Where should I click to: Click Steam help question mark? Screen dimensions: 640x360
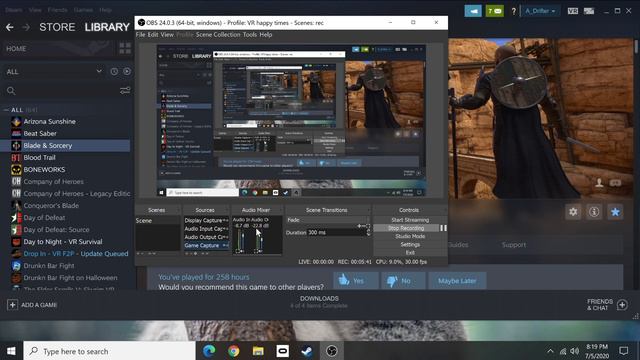point(513,11)
